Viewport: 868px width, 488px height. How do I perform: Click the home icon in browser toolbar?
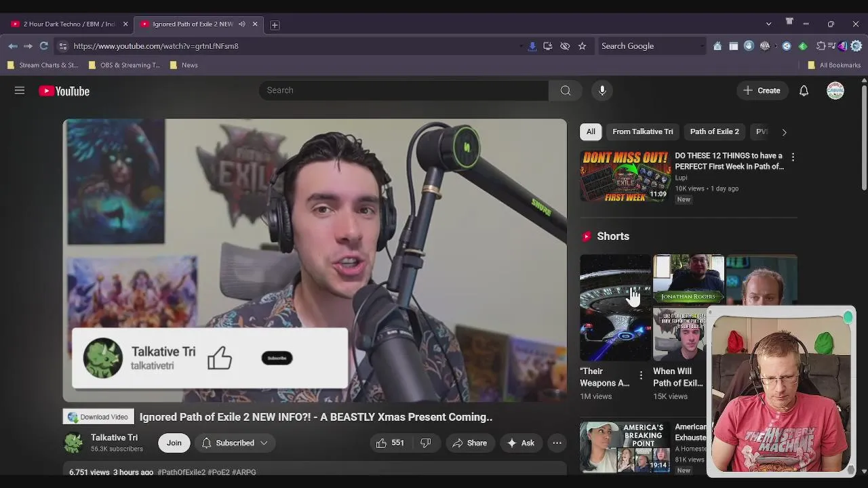717,46
